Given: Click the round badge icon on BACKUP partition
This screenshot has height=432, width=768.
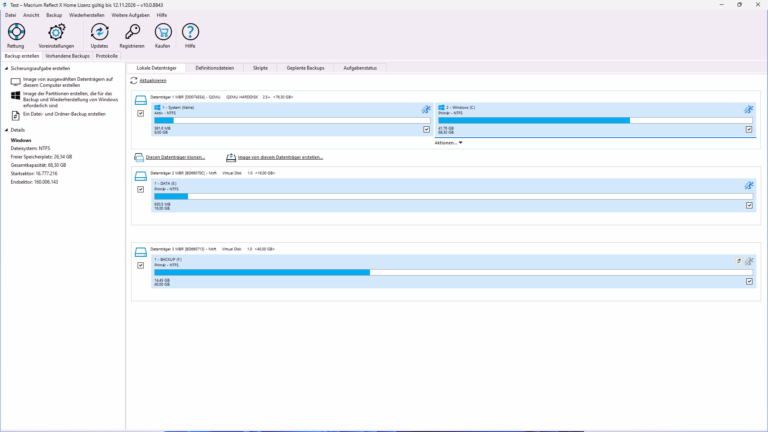Looking at the screenshot, I should click(x=739, y=261).
